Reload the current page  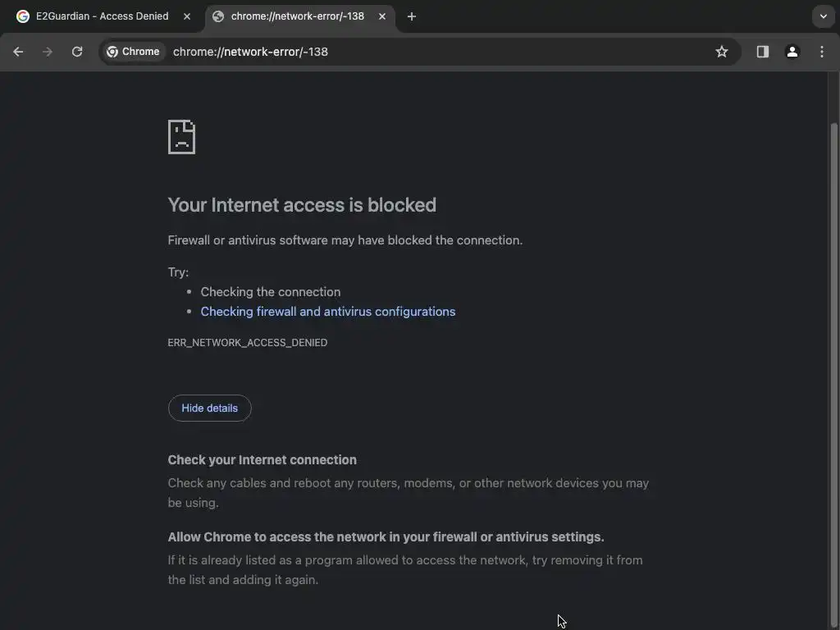point(77,52)
